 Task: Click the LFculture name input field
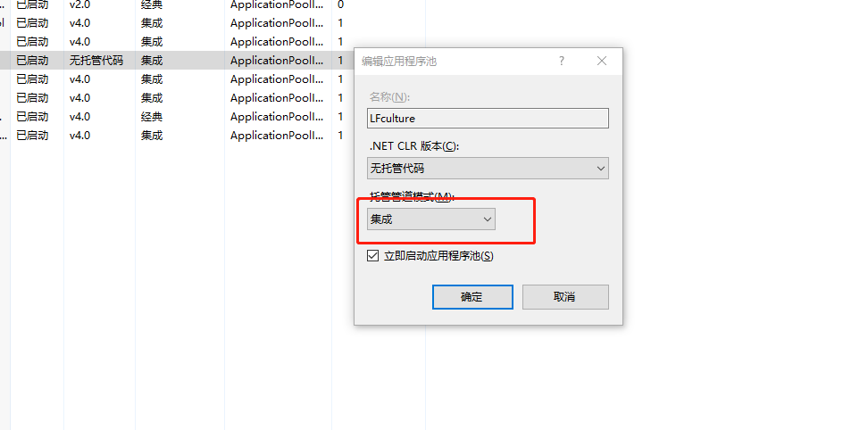(x=488, y=119)
